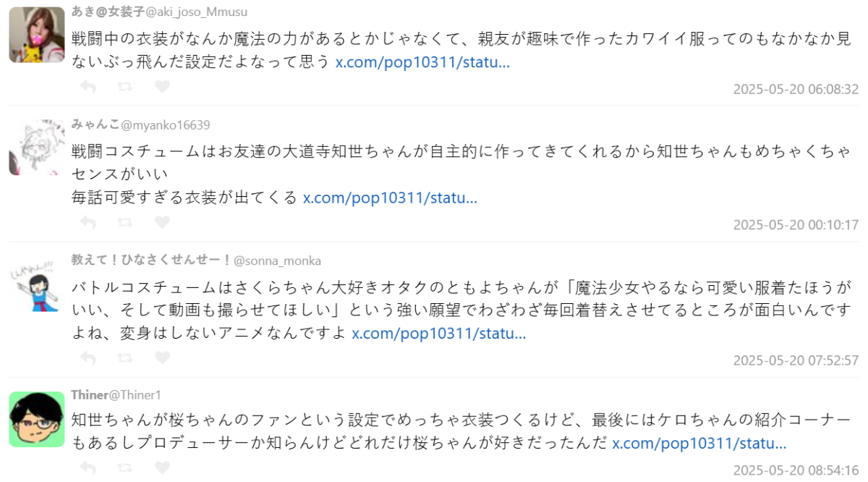Reply to the sonna_monka tweet
868x482 pixels.
88,358
